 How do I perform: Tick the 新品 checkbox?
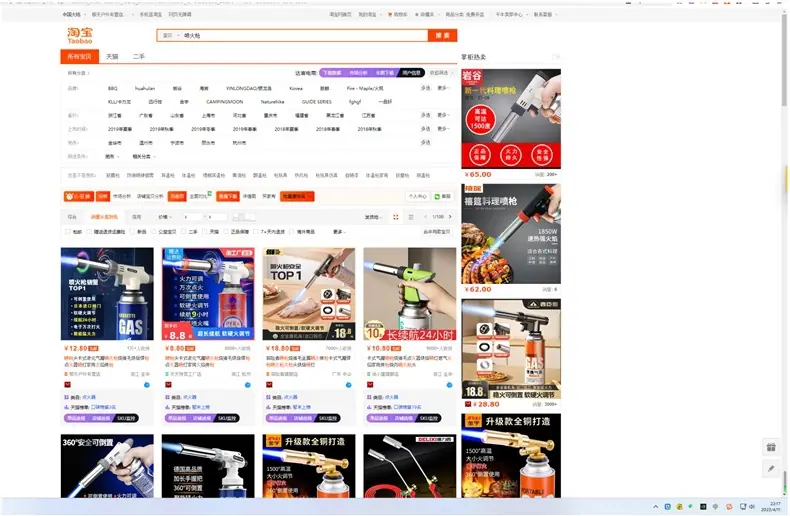[x=133, y=232]
